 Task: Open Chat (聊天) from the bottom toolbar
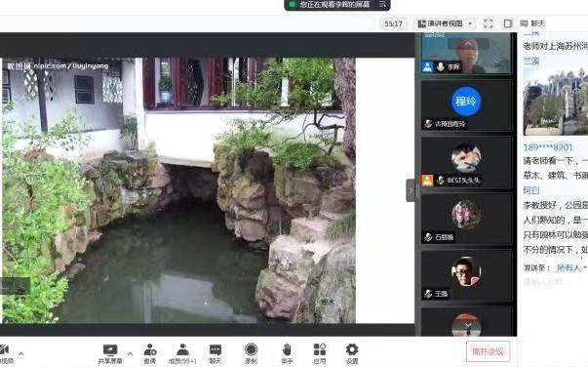click(x=216, y=354)
